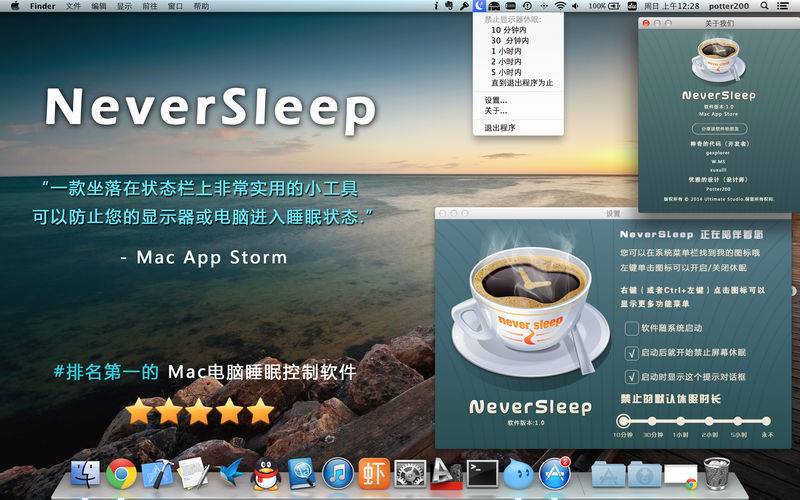The width and height of the screenshot is (800, 500).
Task: Open the 帮助 menu
Action: [x=201, y=6]
